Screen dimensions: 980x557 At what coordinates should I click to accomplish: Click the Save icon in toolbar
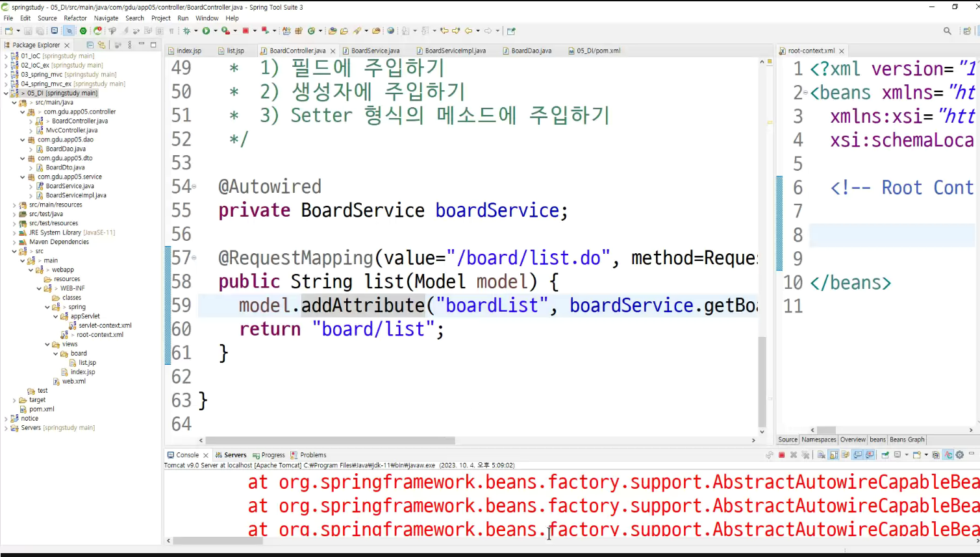click(x=28, y=31)
